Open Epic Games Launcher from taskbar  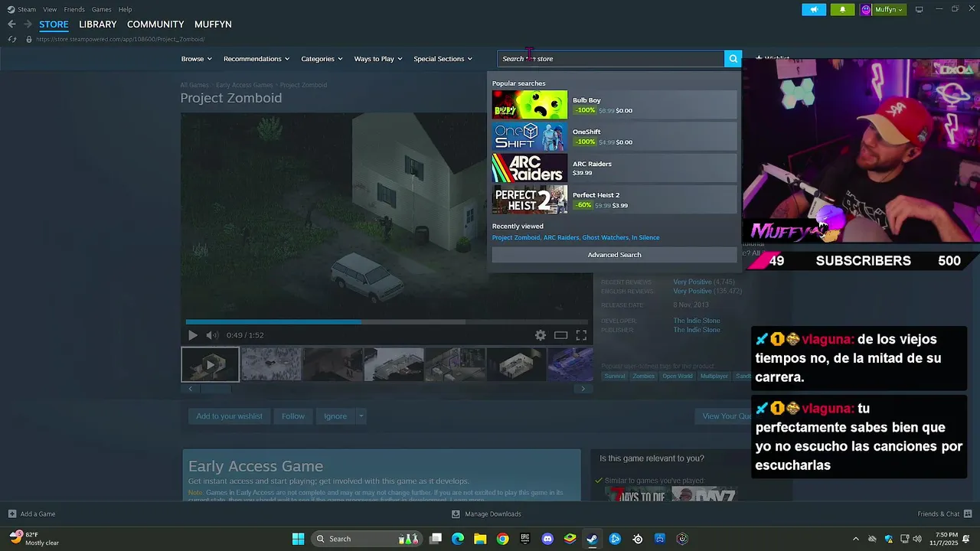[525, 539]
